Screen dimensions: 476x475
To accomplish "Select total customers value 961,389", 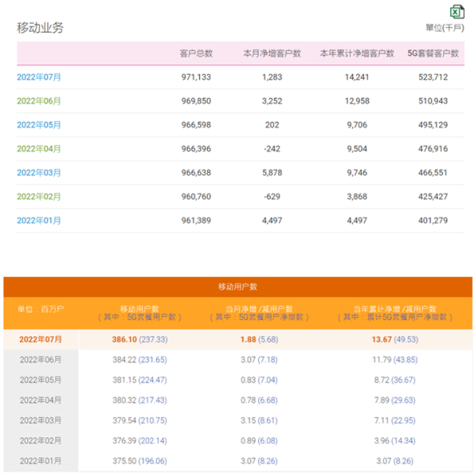I will pyautogui.click(x=196, y=221).
